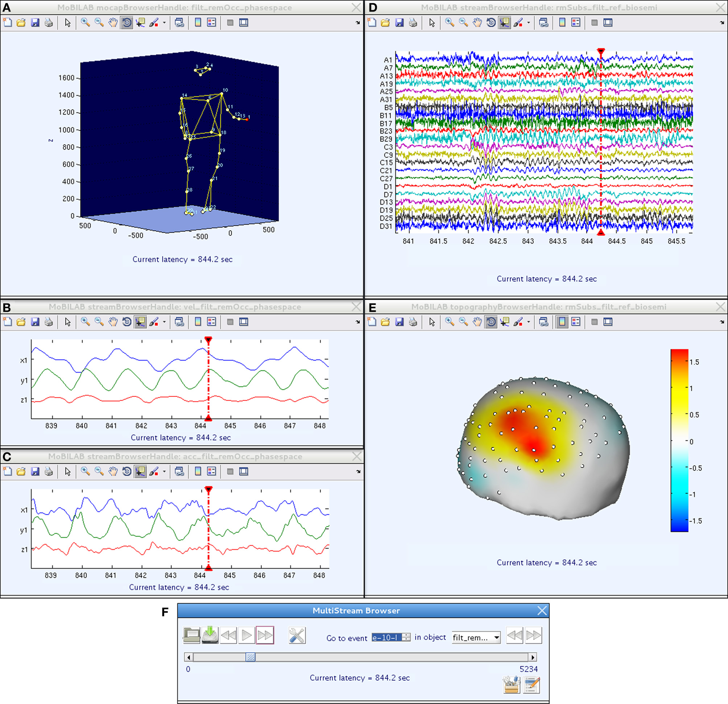The height and width of the screenshot is (704, 728).
Task: Select Zoom In tool in EEG stream window D
Action: click(450, 22)
